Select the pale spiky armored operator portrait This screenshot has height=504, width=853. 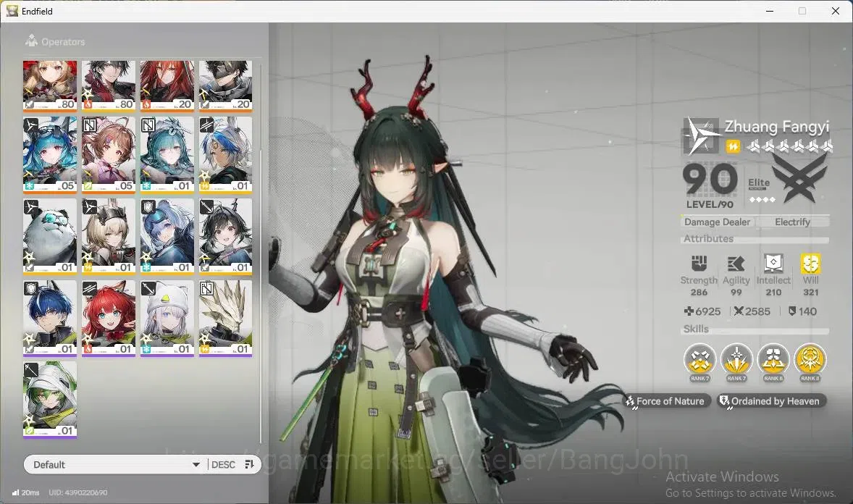(225, 318)
